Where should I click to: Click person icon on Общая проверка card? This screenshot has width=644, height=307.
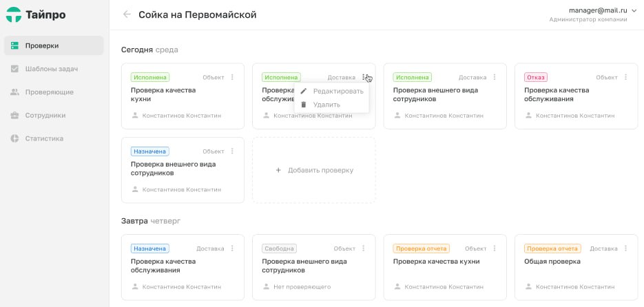528,287
